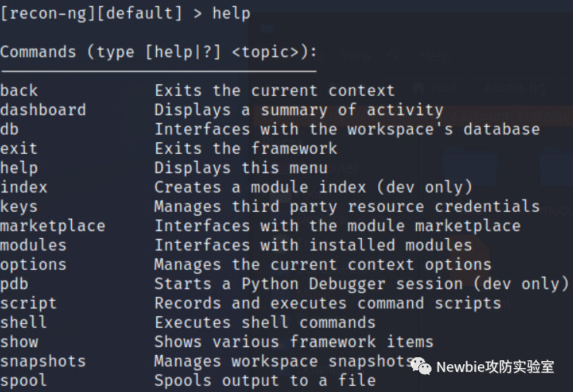Click the 'script' command name
Screen dimensions: 573x392
pyautogui.click(x=29, y=303)
